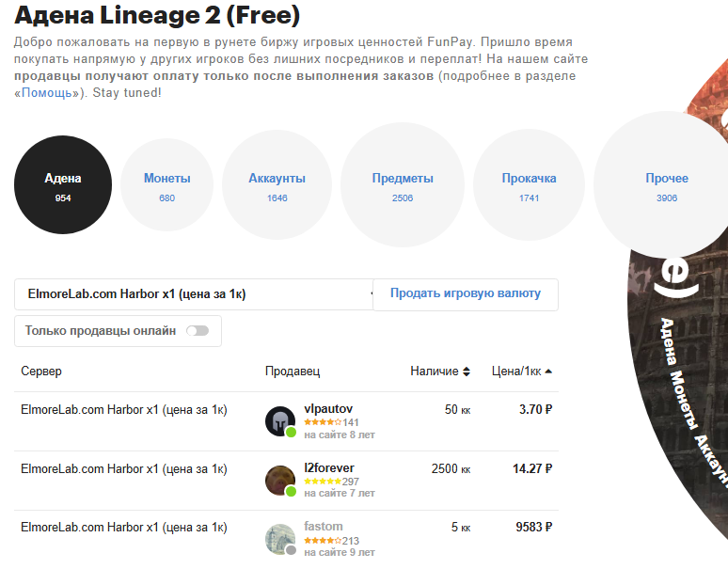This screenshot has width=728, height=585.
Task: Click l2forever's seller avatar
Action: 280,480
